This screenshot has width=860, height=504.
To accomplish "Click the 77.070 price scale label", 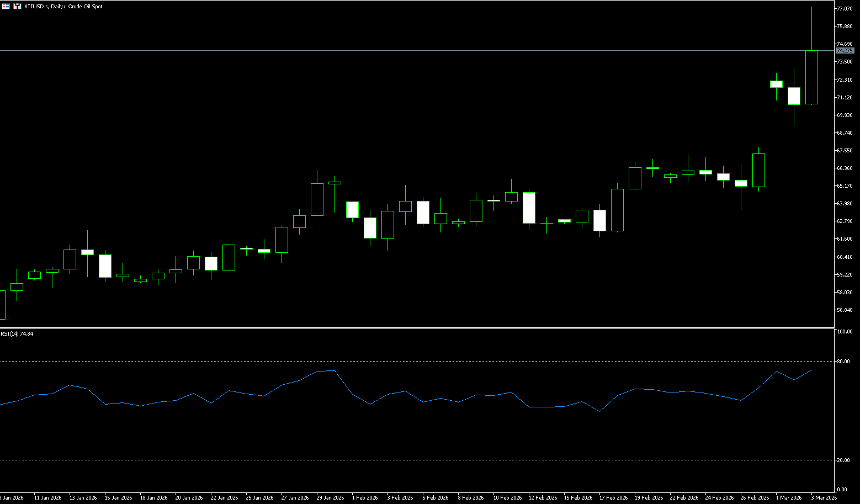I will (845, 9).
